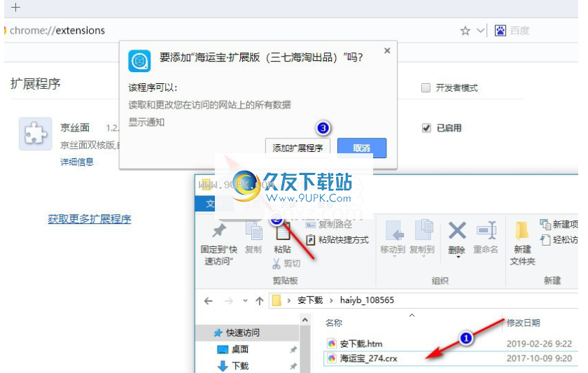588x373 pixels.
Task: Go back with the Explorer back arrow
Action: point(209,301)
